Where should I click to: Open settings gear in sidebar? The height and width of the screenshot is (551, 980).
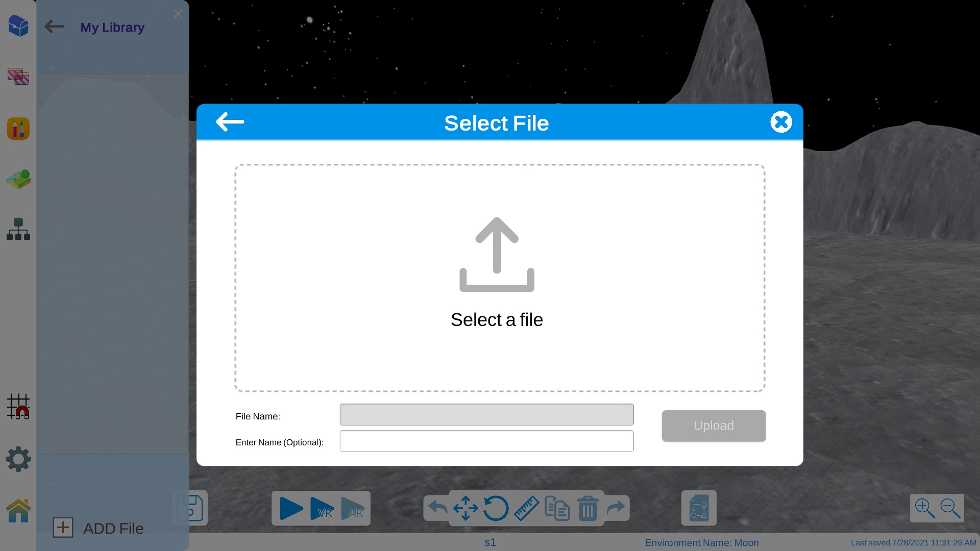click(x=18, y=459)
